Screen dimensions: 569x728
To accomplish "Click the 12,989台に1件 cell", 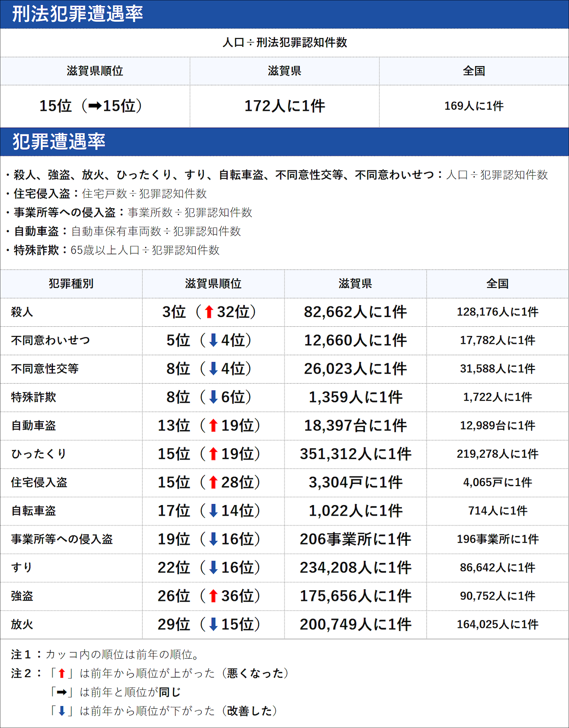I will coord(498,426).
